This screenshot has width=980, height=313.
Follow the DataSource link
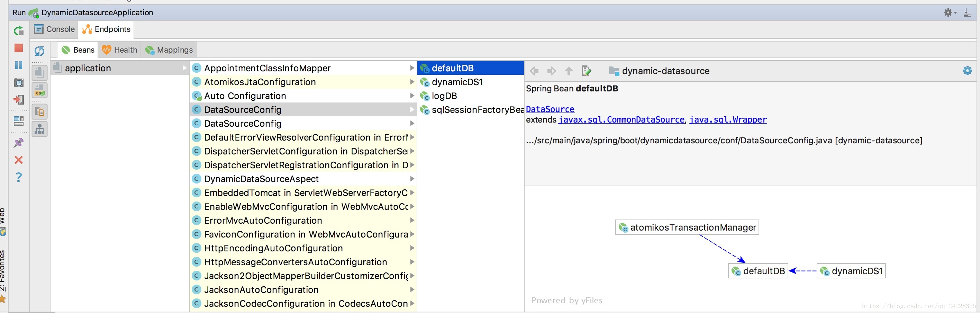tap(550, 109)
